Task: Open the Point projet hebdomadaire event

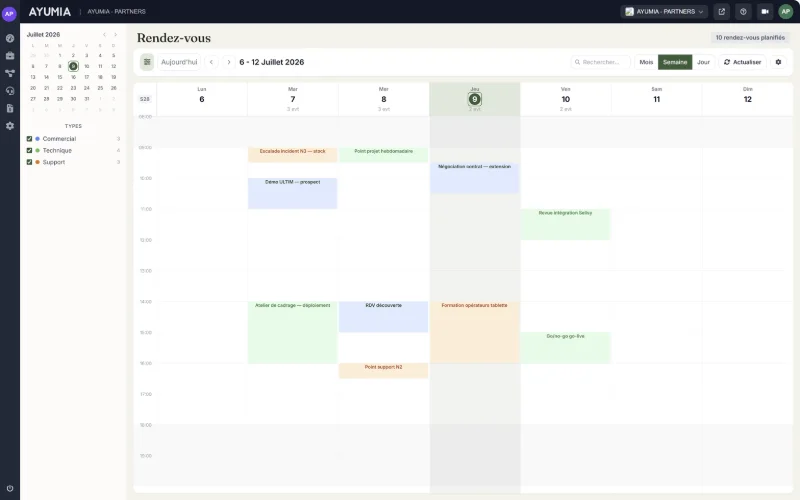Action: click(x=383, y=155)
